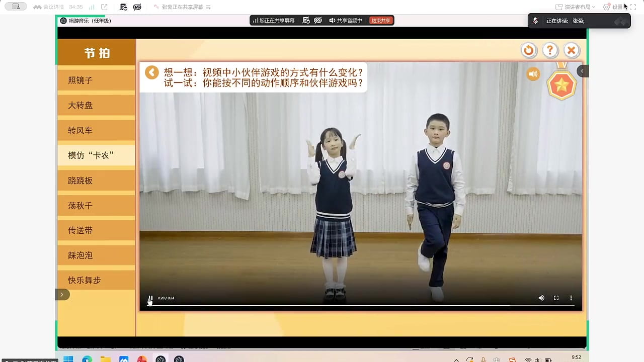644x362 pixels.
Task: Open meeting 设置 settings
Action: pyautogui.click(x=613, y=7)
